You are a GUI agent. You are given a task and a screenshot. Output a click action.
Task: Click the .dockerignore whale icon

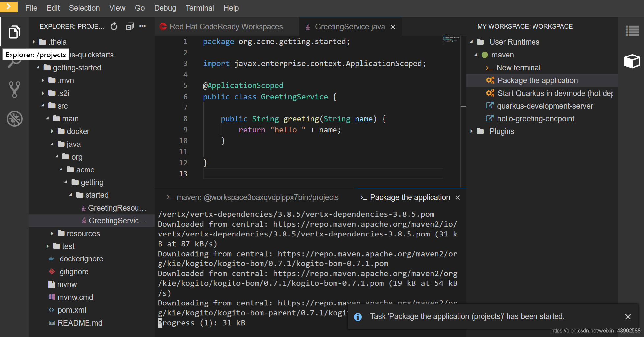pyautogui.click(x=52, y=259)
